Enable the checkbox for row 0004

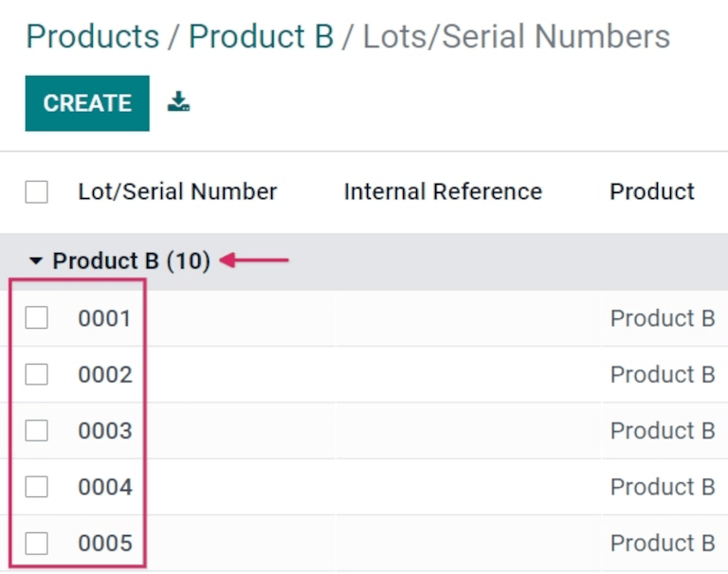(x=37, y=487)
